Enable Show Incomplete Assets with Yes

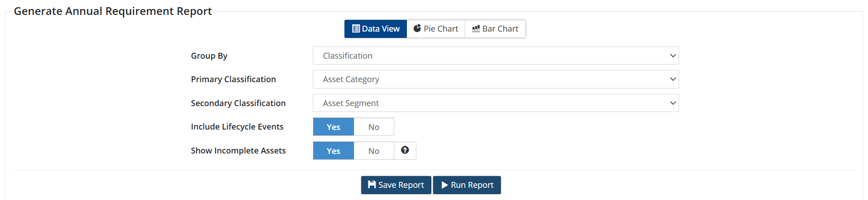(x=333, y=151)
